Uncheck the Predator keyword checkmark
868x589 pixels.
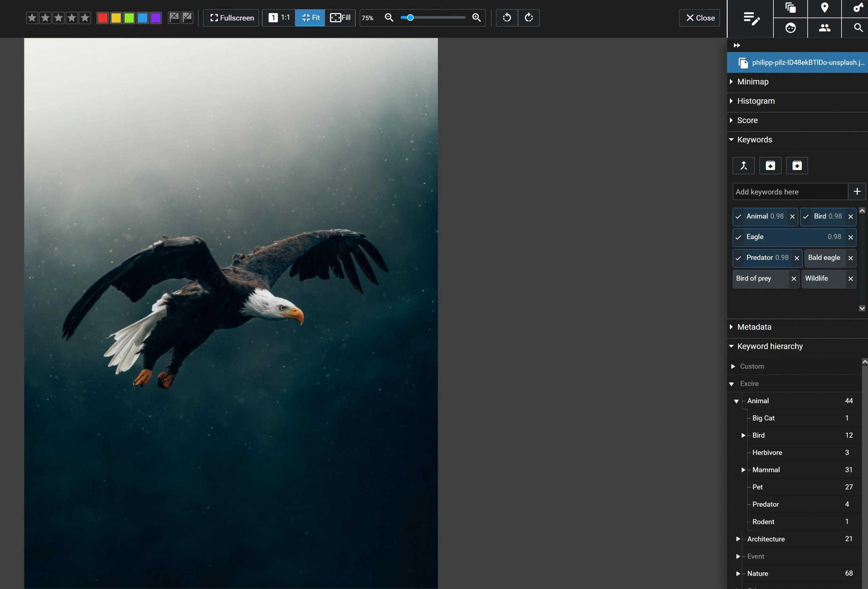pos(738,258)
